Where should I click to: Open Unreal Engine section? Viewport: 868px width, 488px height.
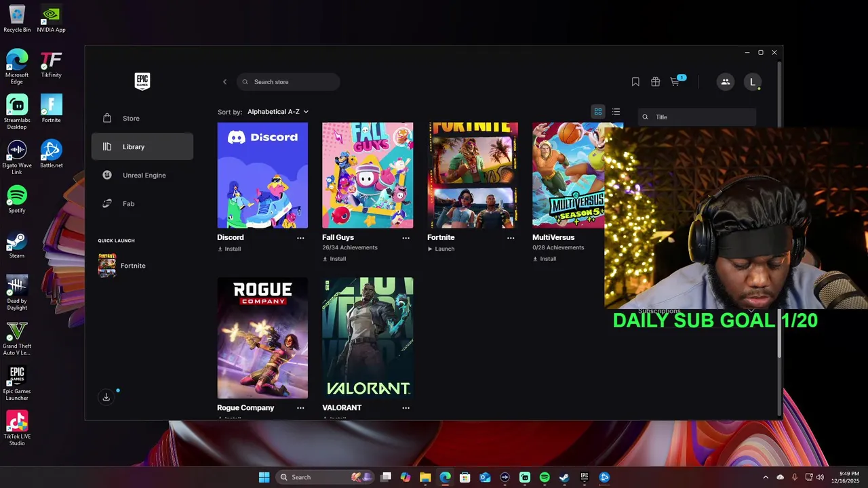[x=142, y=176]
